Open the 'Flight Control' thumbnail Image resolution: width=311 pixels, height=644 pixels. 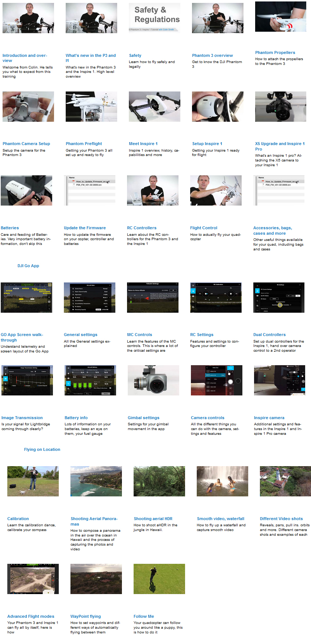[216, 190]
